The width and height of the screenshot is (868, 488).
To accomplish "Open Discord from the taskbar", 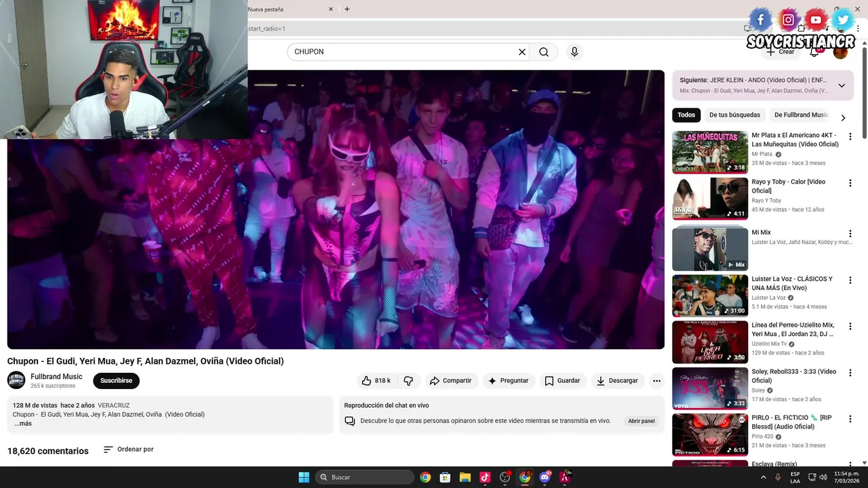I will coord(545,477).
